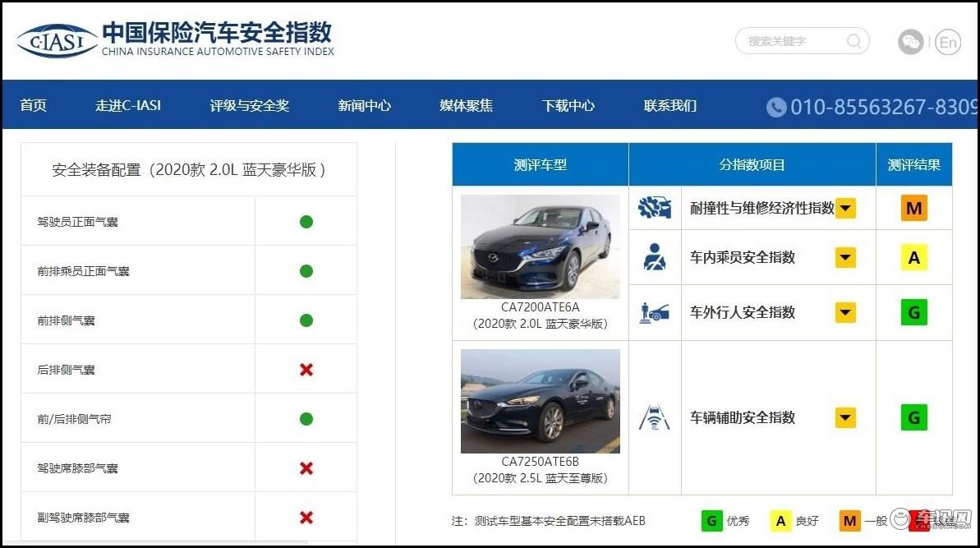Expand the 耐撞性与维修经济性指数 dropdown arrow
The width and height of the screenshot is (980, 548).
point(845,208)
